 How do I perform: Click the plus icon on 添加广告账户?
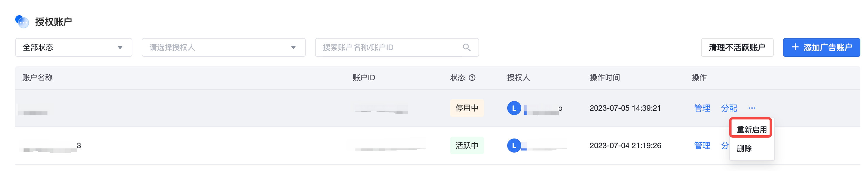(x=795, y=47)
